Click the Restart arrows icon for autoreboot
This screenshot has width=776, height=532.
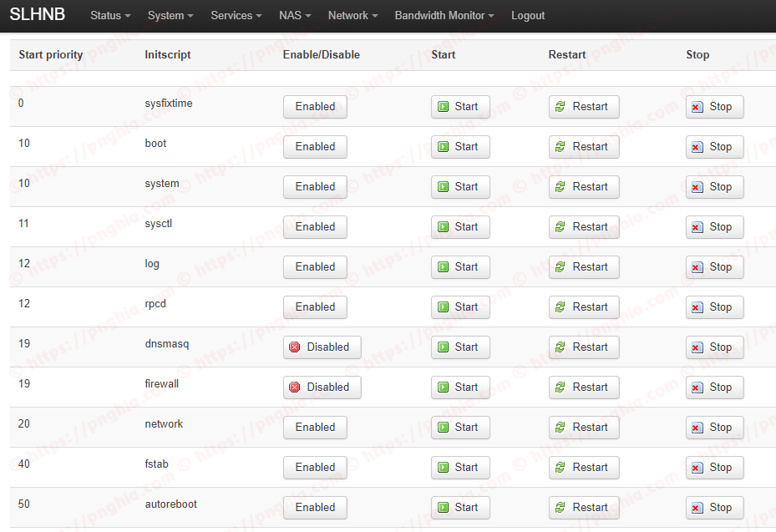tap(560, 508)
